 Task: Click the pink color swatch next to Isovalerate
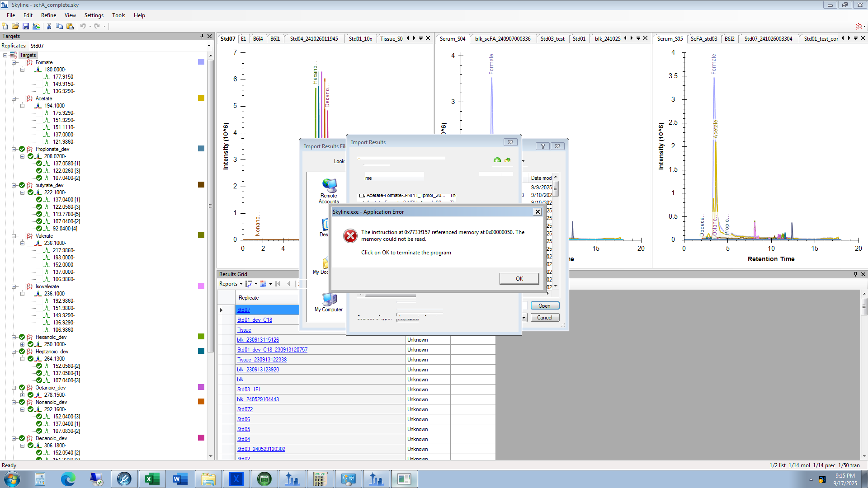(201, 286)
